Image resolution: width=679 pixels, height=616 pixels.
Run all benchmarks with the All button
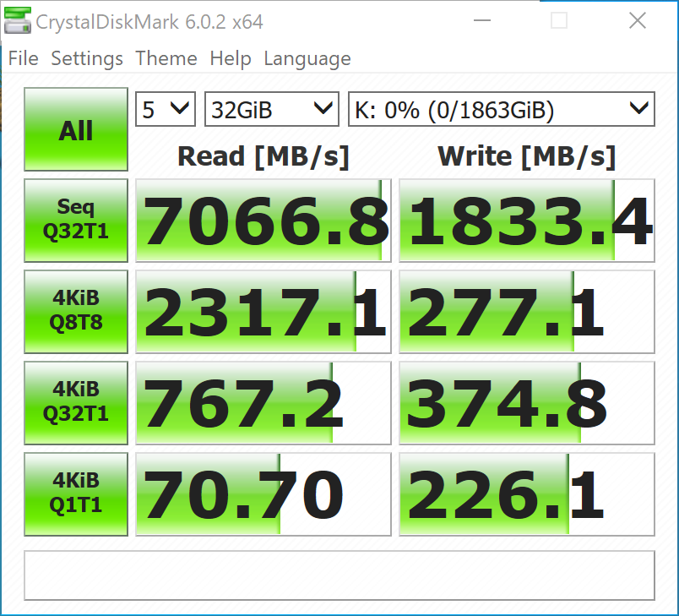[x=76, y=129]
